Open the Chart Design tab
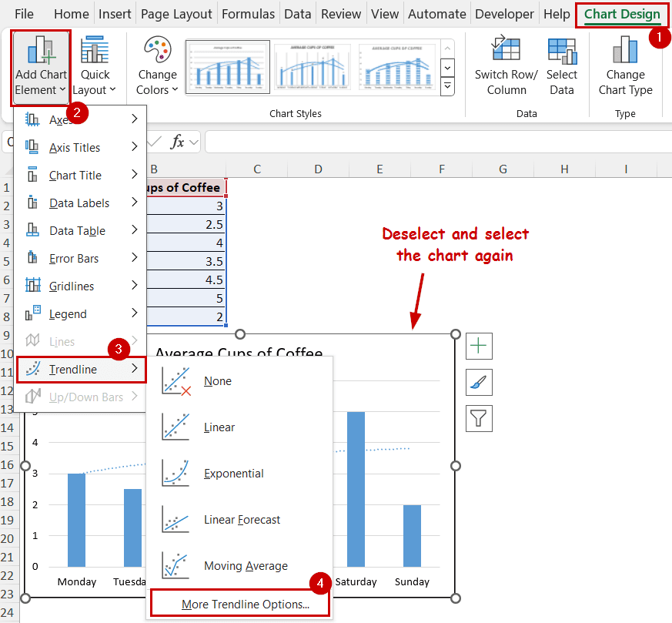 [622, 14]
